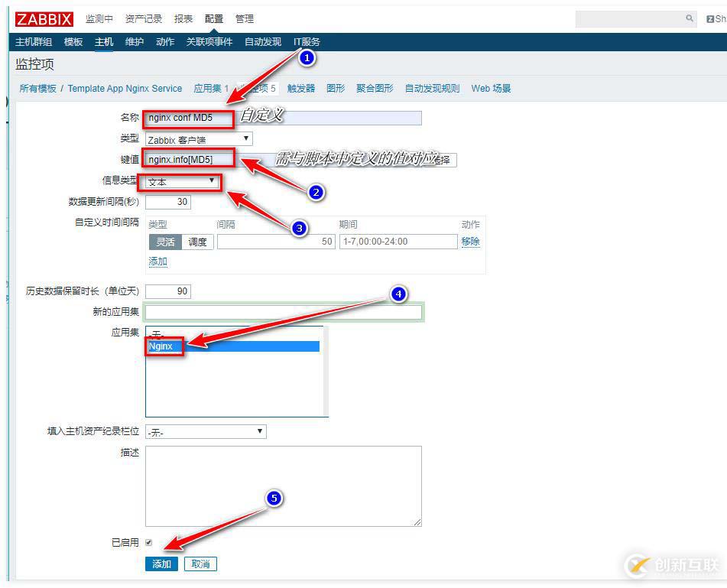Click the search input field
The width and height of the screenshot is (727, 588).
point(636,18)
